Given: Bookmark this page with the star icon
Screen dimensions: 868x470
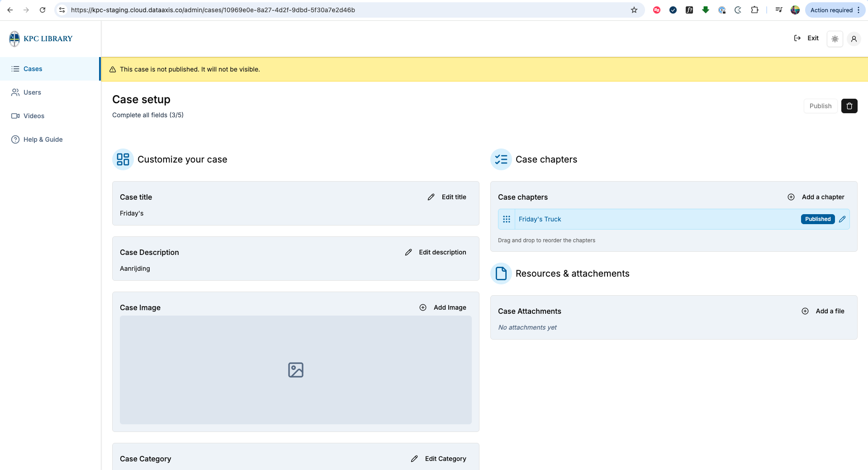Looking at the screenshot, I should 634,10.
